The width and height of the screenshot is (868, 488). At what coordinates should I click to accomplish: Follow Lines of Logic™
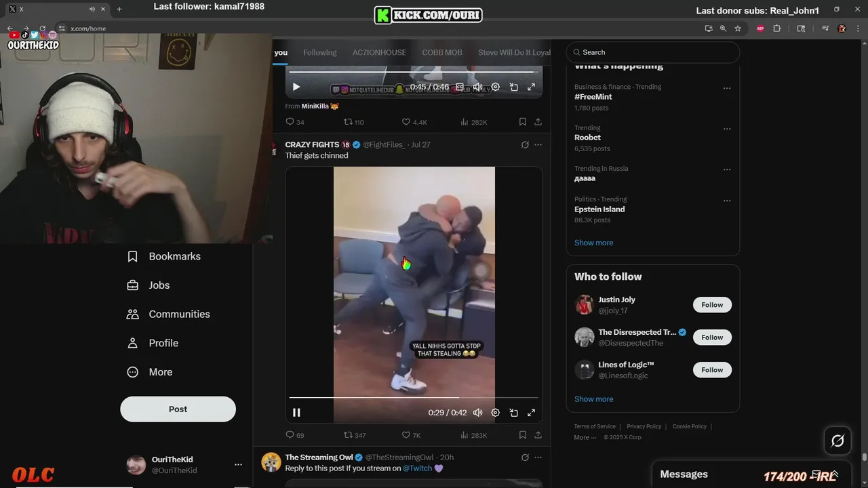pos(712,370)
